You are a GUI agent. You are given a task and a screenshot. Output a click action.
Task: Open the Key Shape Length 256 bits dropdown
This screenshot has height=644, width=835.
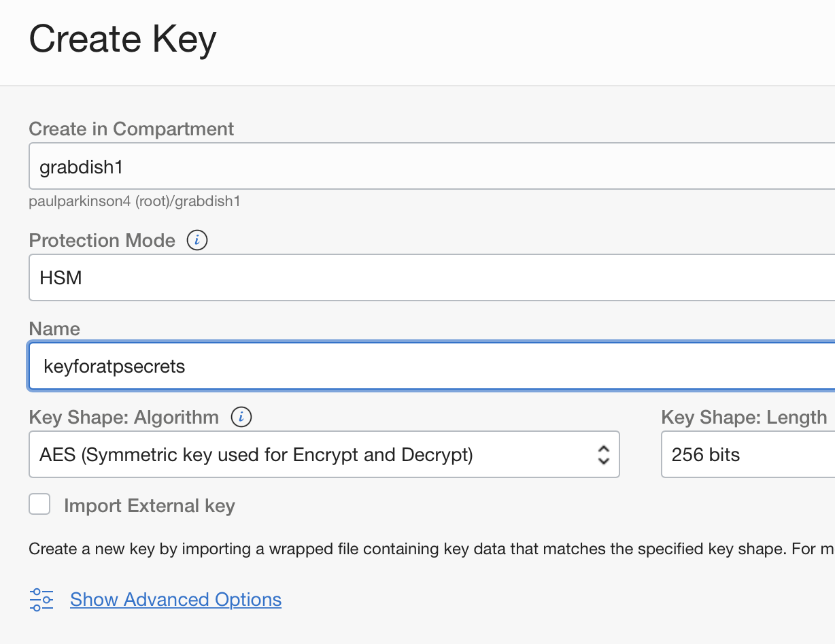point(747,454)
